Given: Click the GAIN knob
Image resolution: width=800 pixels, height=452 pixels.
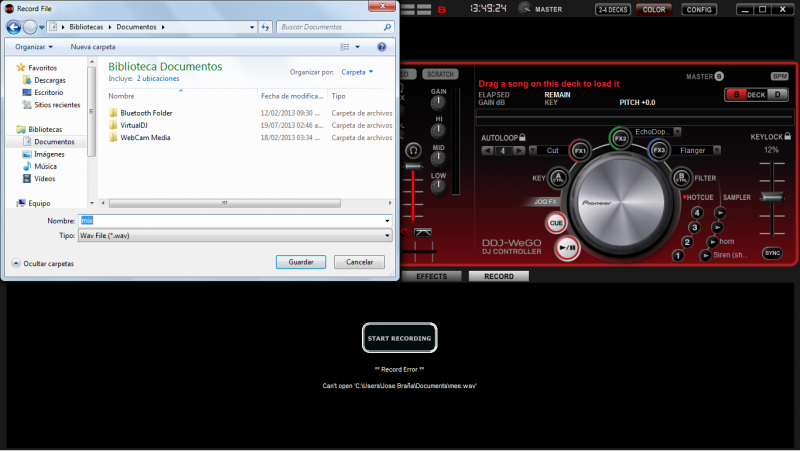Looking at the screenshot, I should 438,104.
